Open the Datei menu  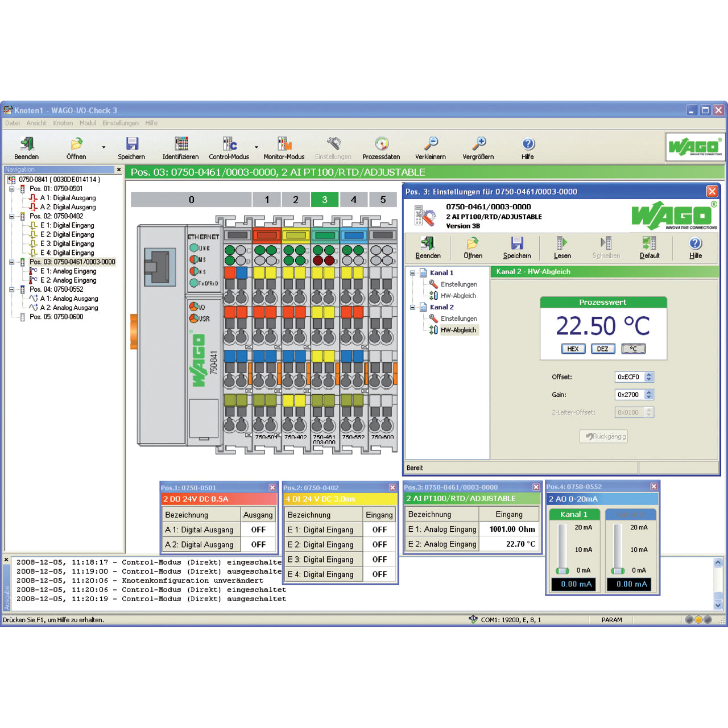13,123
